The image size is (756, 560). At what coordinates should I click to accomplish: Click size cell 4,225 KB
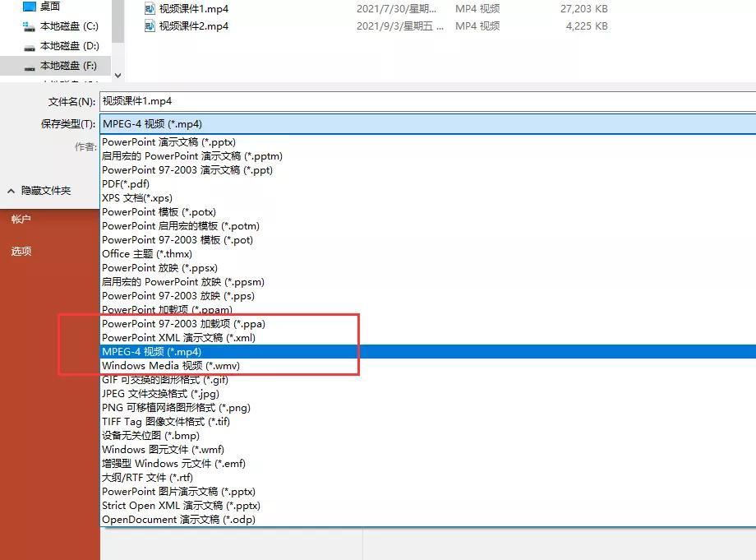click(x=587, y=26)
